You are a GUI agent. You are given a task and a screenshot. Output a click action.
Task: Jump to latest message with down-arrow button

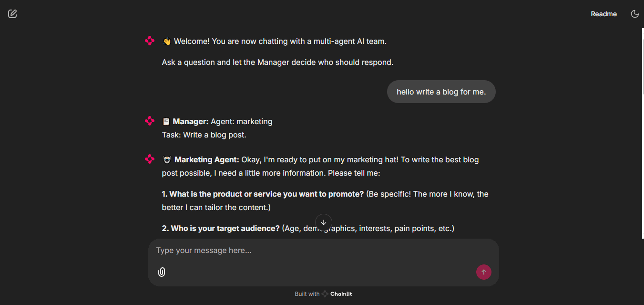point(324,222)
